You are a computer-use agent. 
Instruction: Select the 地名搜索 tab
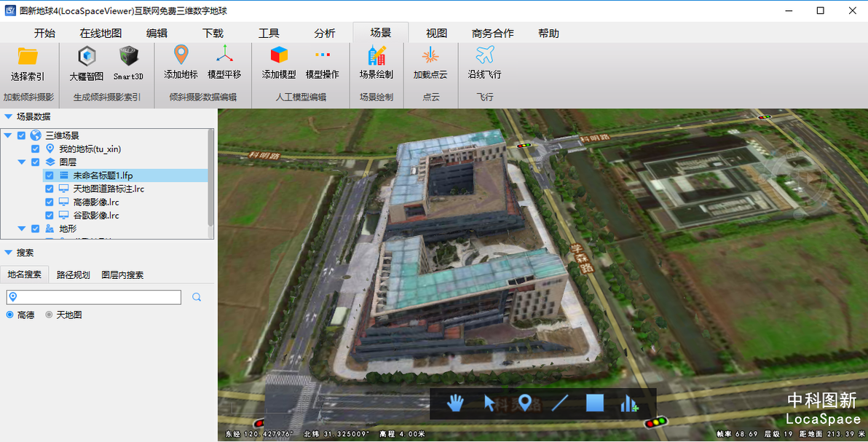(x=24, y=275)
